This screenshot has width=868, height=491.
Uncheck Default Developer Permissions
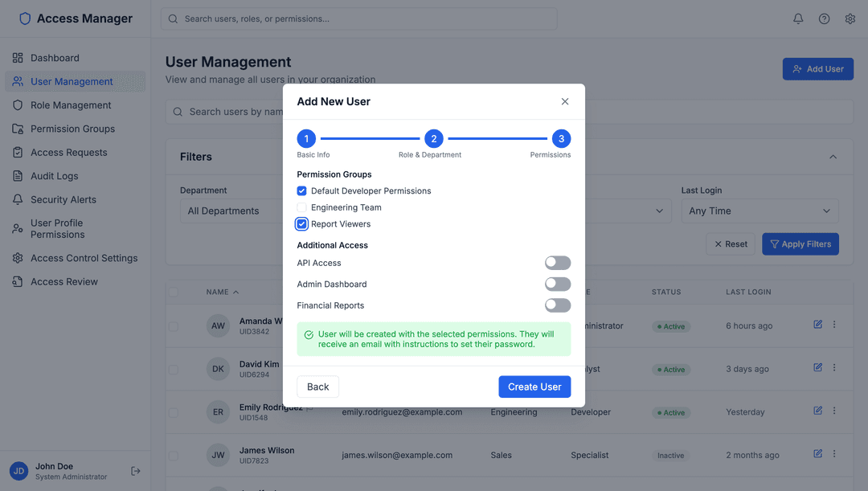tap(301, 190)
